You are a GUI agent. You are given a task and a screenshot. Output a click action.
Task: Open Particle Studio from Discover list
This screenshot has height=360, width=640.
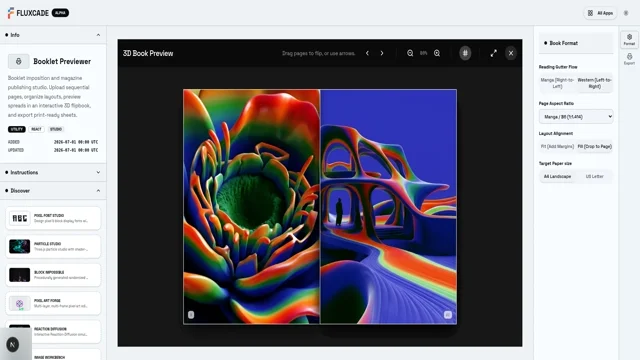tap(53, 247)
